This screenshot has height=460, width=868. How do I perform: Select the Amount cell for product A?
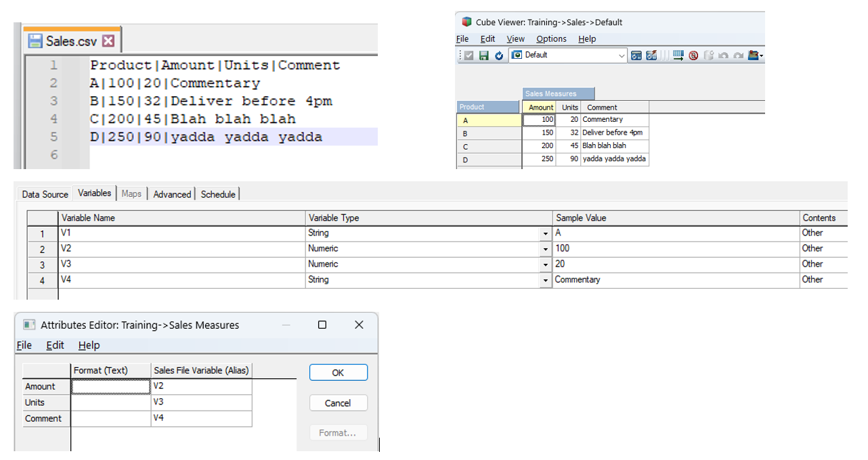coord(539,120)
